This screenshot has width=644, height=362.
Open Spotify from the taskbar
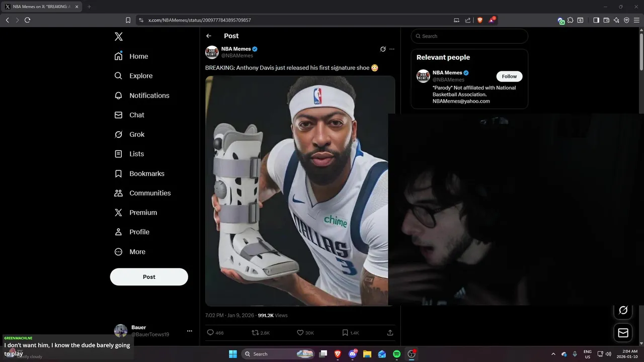pyautogui.click(x=396, y=354)
